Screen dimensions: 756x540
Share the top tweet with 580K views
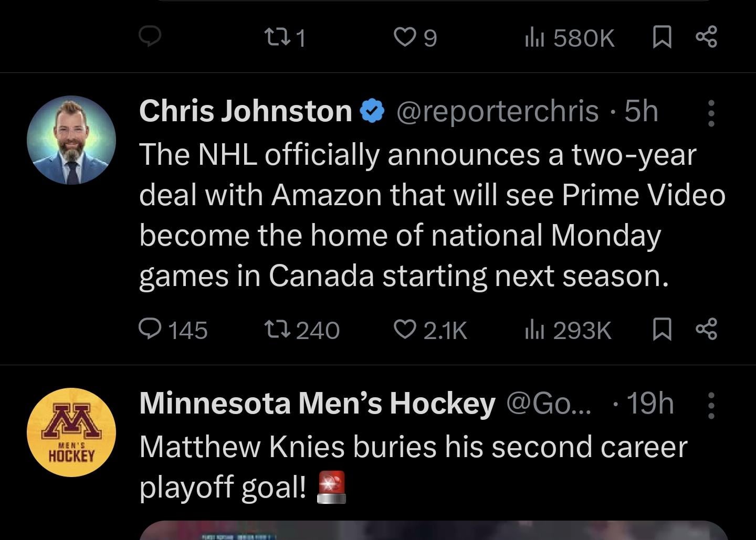click(x=706, y=37)
